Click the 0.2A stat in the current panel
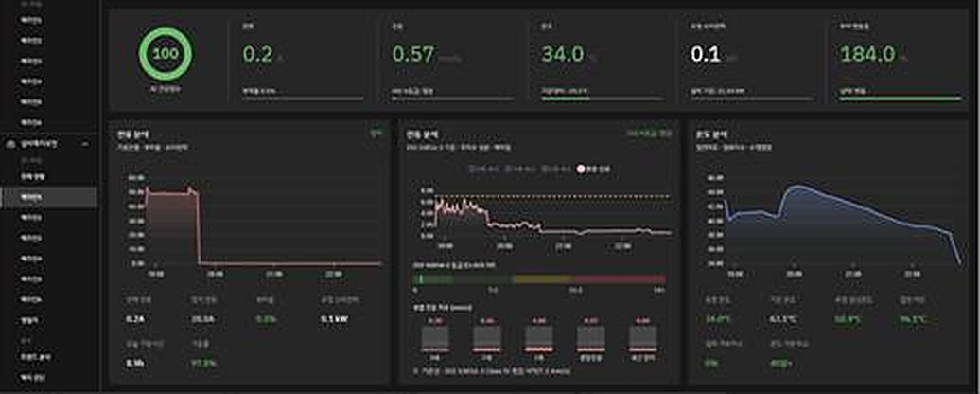 click(134, 319)
